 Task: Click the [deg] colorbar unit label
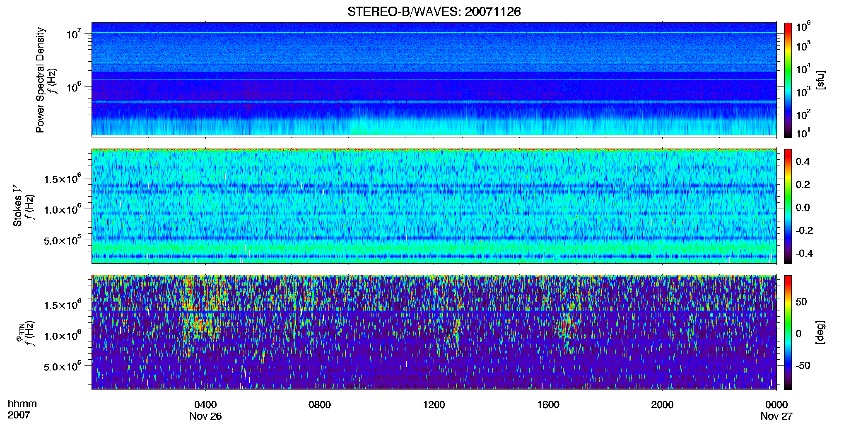[x=820, y=332]
